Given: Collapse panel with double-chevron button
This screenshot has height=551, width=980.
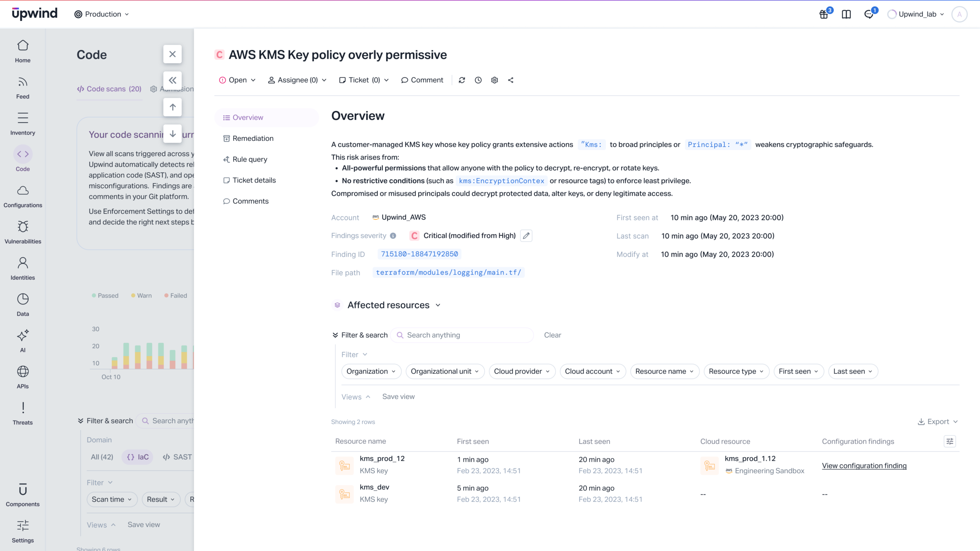Looking at the screenshot, I should 172,80.
